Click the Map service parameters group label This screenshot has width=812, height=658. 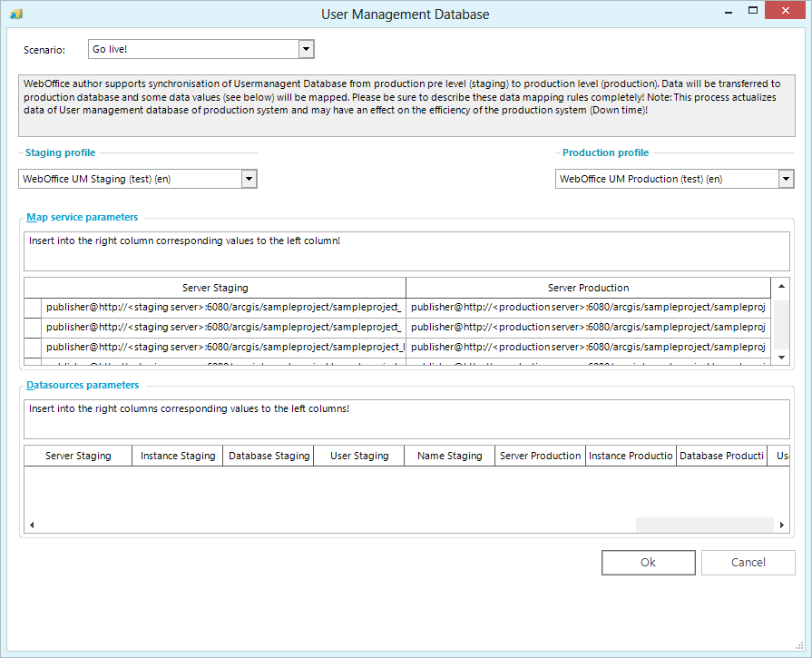pyautogui.click(x=82, y=217)
